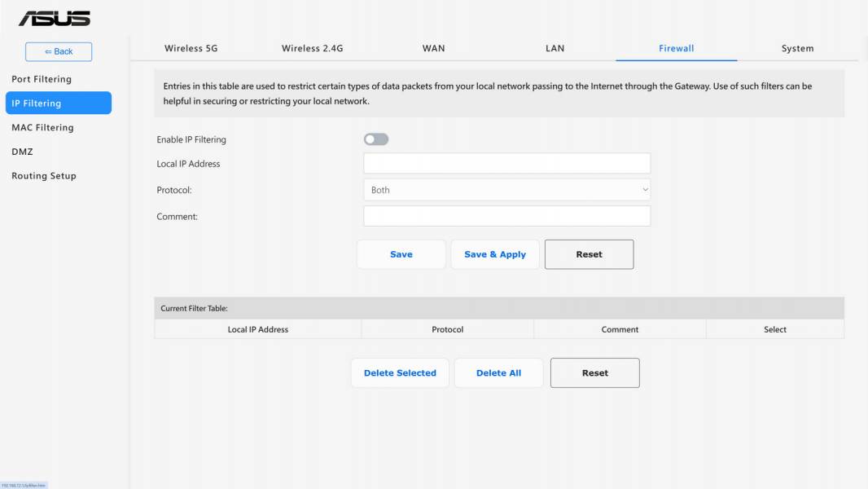Image resolution: width=868 pixels, height=489 pixels.
Task: Focus the Comment input field
Action: click(x=507, y=216)
